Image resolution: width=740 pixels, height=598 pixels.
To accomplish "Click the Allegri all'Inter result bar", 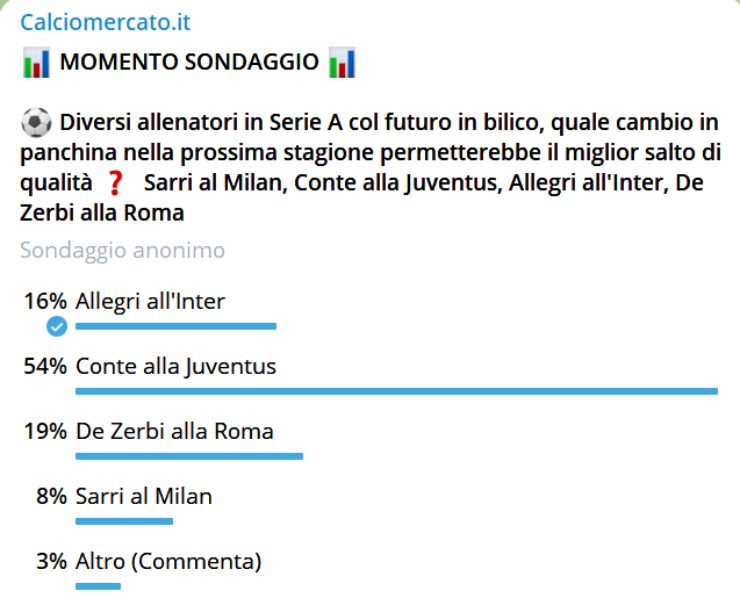I will point(175,326).
